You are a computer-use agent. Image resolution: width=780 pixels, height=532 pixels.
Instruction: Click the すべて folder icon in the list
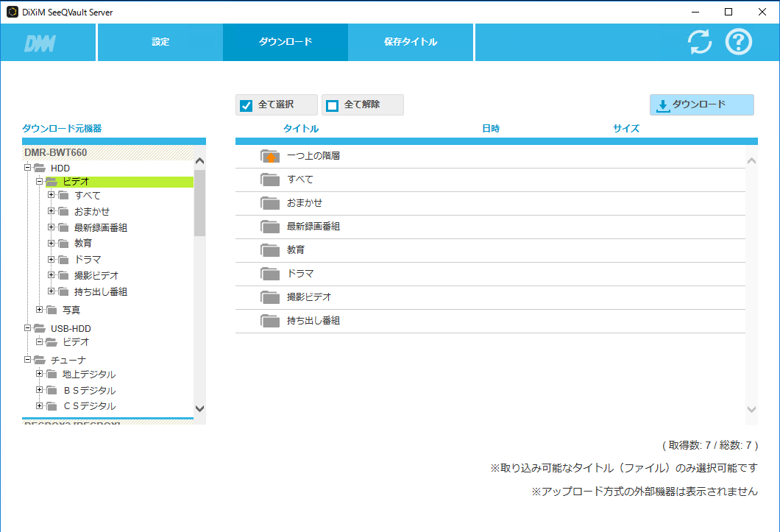[x=270, y=180]
